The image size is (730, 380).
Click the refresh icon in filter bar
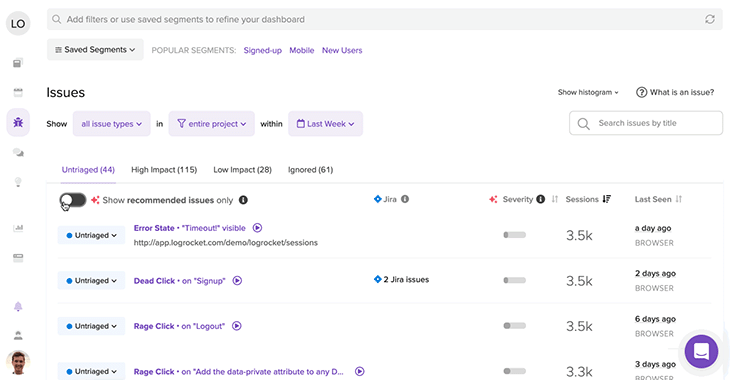pyautogui.click(x=710, y=19)
